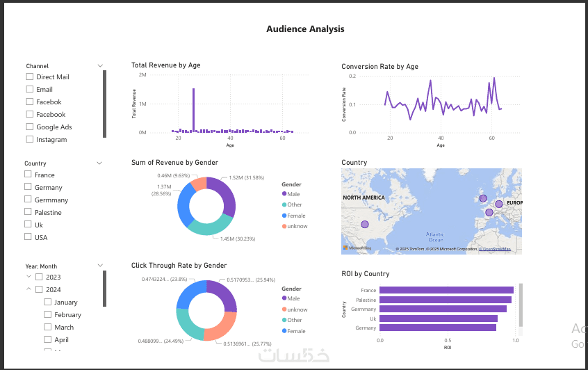The height and width of the screenshot is (370, 588).
Task: Click the Male legend dot in Revenue by Gender
Action: [x=284, y=193]
